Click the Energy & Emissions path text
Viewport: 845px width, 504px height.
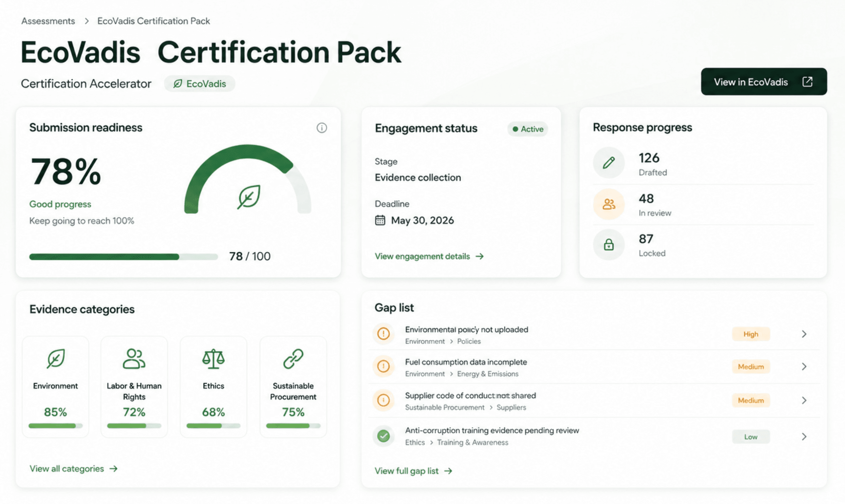coord(488,374)
